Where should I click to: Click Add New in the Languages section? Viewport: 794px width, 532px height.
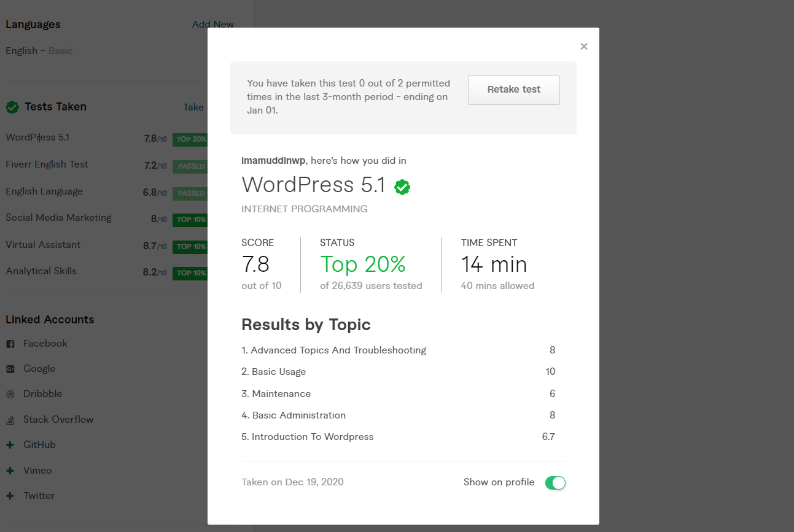tap(213, 25)
